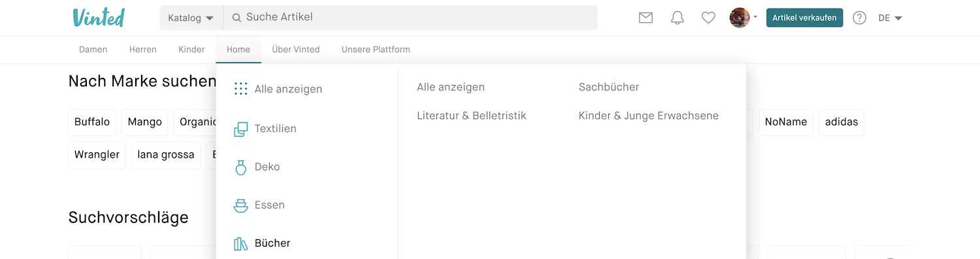980x259 pixels.
Task: Open the DE language dropdown
Action: tap(890, 18)
